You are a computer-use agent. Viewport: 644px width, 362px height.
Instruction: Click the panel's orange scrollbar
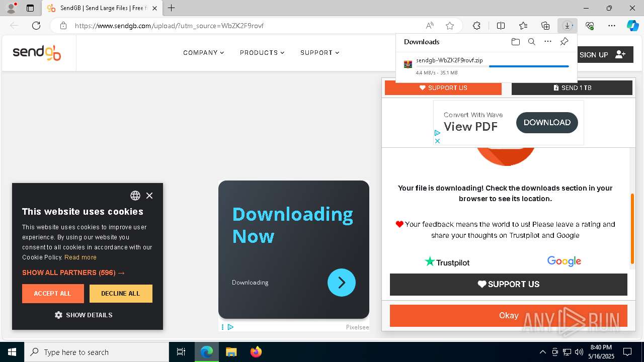click(x=633, y=229)
